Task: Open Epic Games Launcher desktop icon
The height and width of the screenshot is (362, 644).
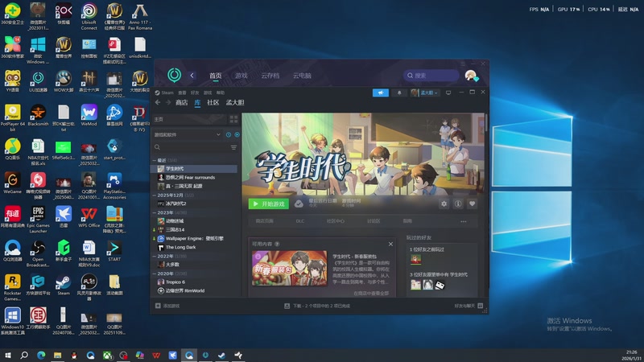Action: pos(38,220)
